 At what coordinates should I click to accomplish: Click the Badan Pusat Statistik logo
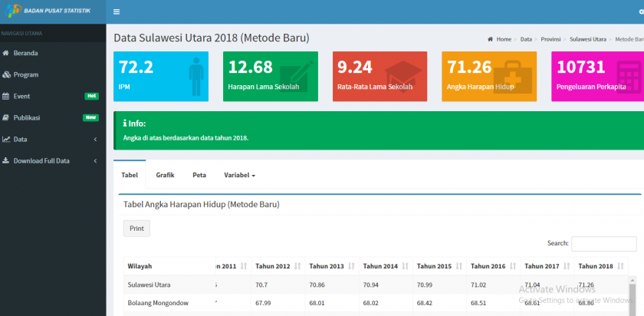(x=48, y=11)
